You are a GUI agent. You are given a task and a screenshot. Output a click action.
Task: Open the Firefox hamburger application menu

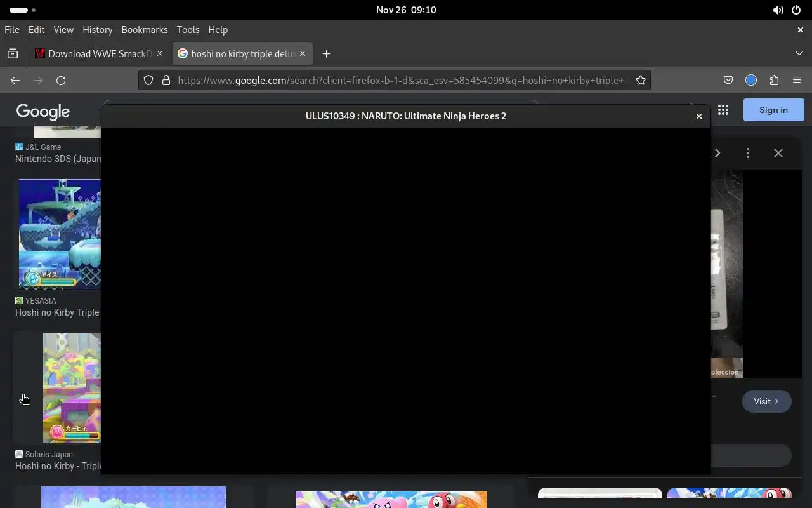pyautogui.click(x=797, y=80)
